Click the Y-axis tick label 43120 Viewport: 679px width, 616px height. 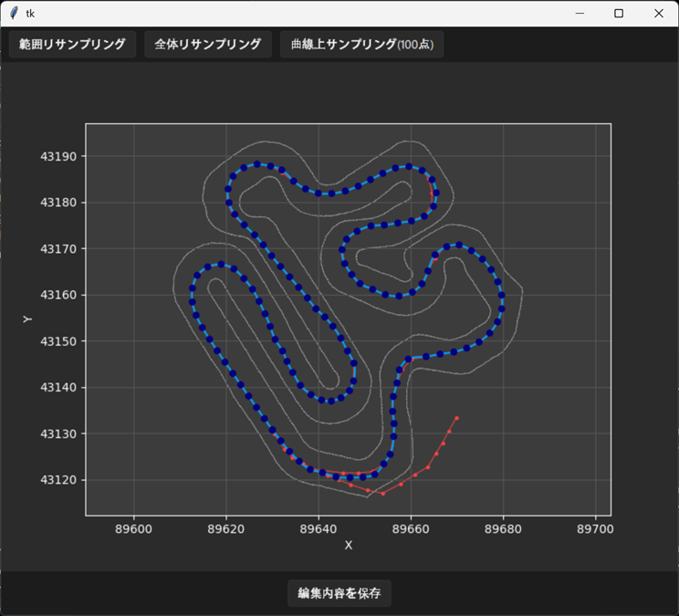point(58,480)
